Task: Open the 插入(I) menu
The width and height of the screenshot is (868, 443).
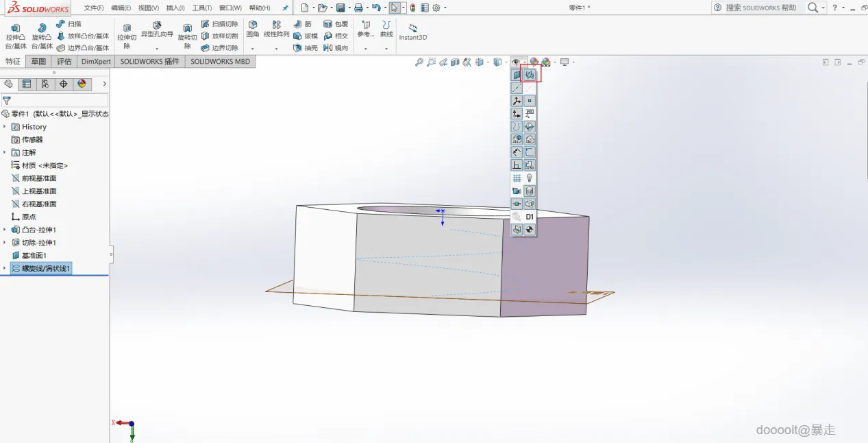Action: [x=175, y=8]
